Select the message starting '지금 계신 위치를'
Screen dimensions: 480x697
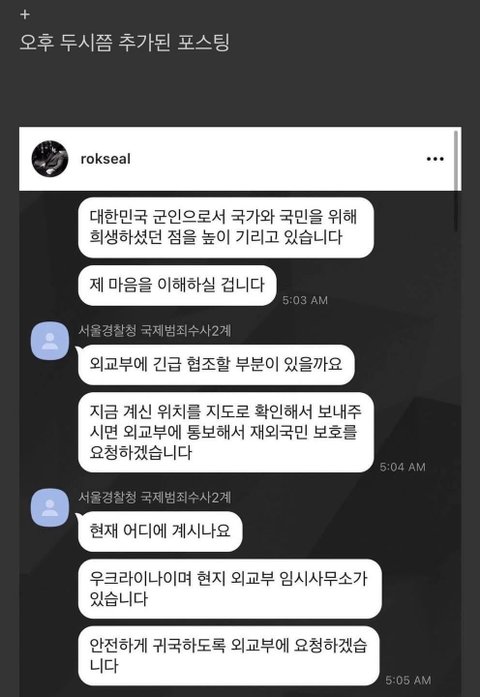pyautogui.click(x=226, y=432)
